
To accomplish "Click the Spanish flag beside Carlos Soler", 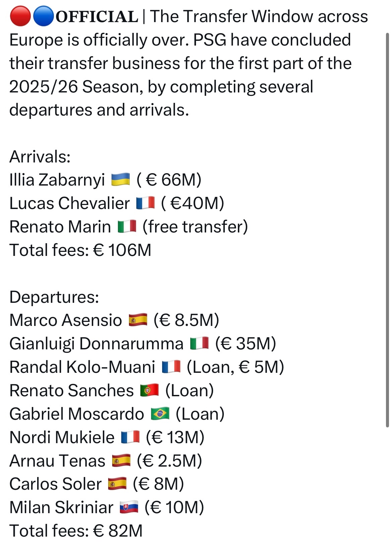I will [117, 484].
